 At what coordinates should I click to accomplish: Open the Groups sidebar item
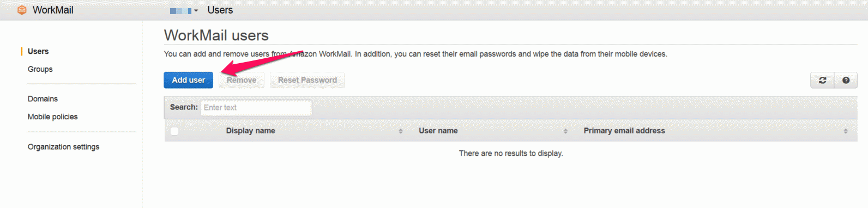click(40, 69)
